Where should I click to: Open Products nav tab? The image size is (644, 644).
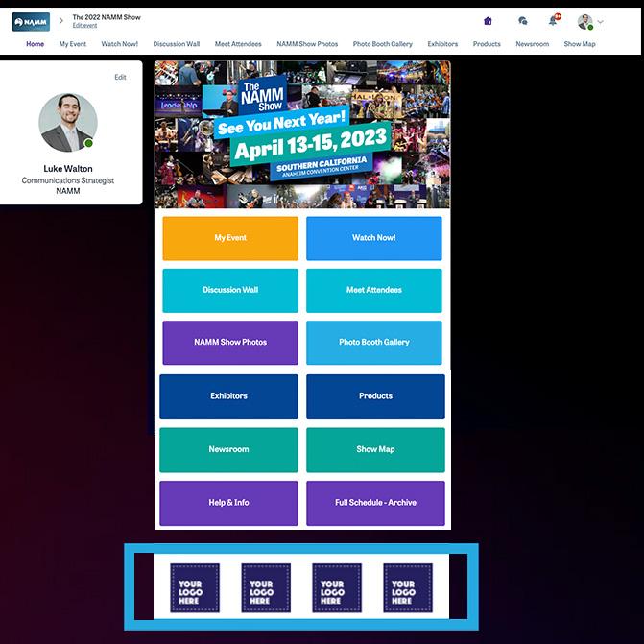(x=487, y=44)
